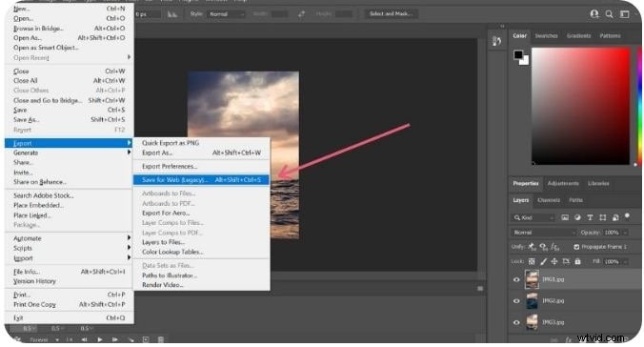Screen dimensions: 644x347
Task: Open the looping options dropdown reading Forever
Action: tap(45, 340)
